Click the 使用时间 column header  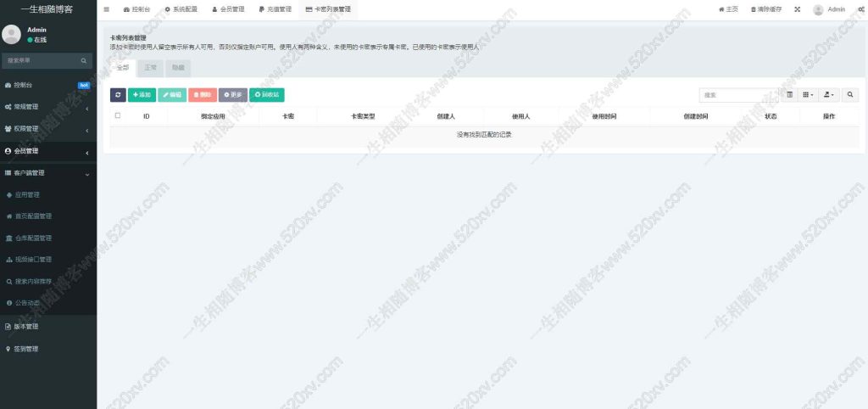(604, 116)
